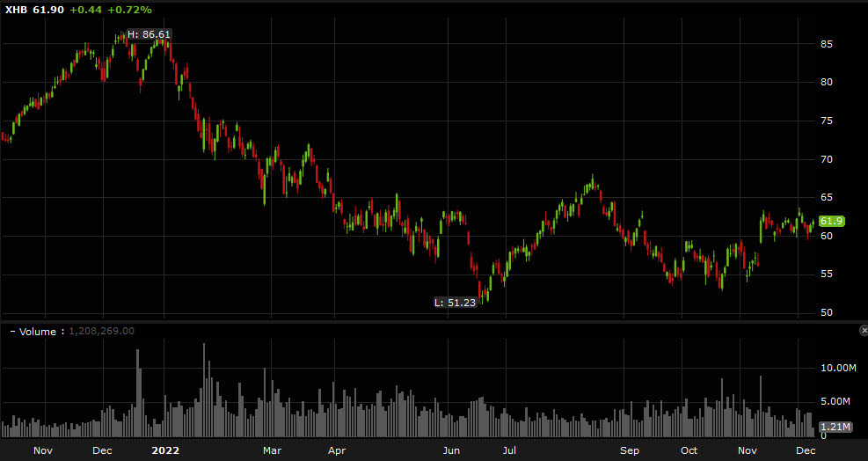Click the H: 86.61 high price marker
Screen dimensions: 868x461
149,34
